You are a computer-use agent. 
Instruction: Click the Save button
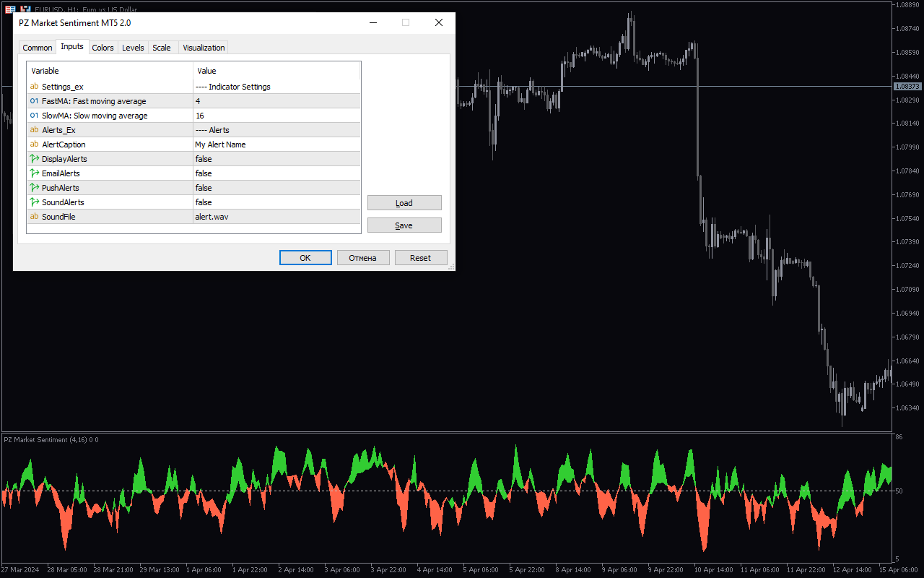pos(404,225)
